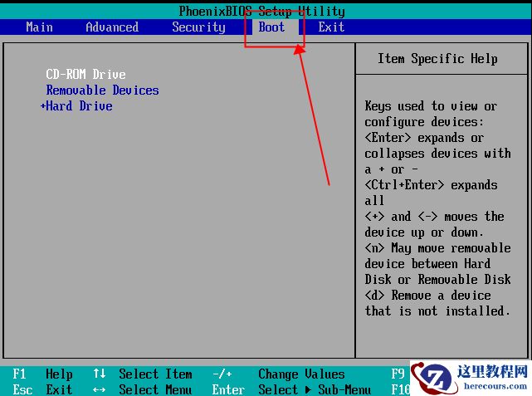Click left-right arrows Select Menu hint
532x396 pixels.
143,389
